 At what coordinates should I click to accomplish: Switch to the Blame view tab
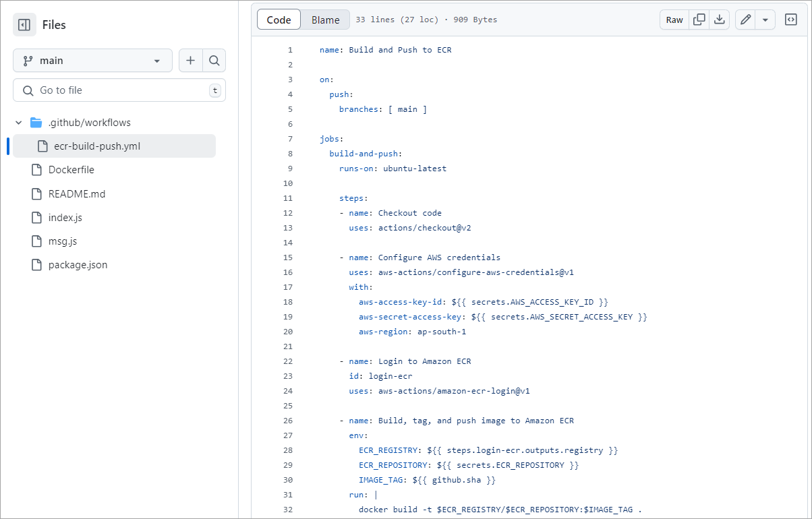coord(324,20)
